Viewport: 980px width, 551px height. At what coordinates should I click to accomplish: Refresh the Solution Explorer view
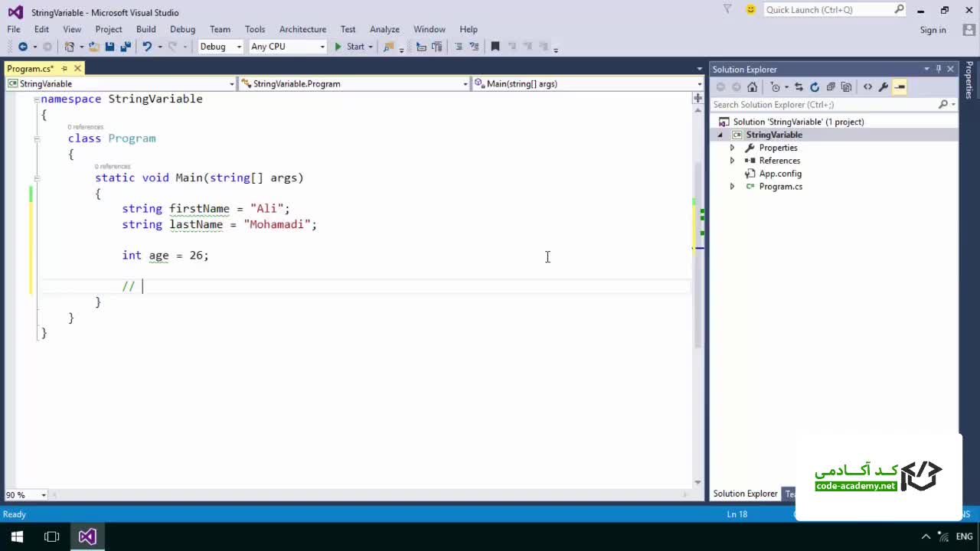pyautogui.click(x=815, y=86)
